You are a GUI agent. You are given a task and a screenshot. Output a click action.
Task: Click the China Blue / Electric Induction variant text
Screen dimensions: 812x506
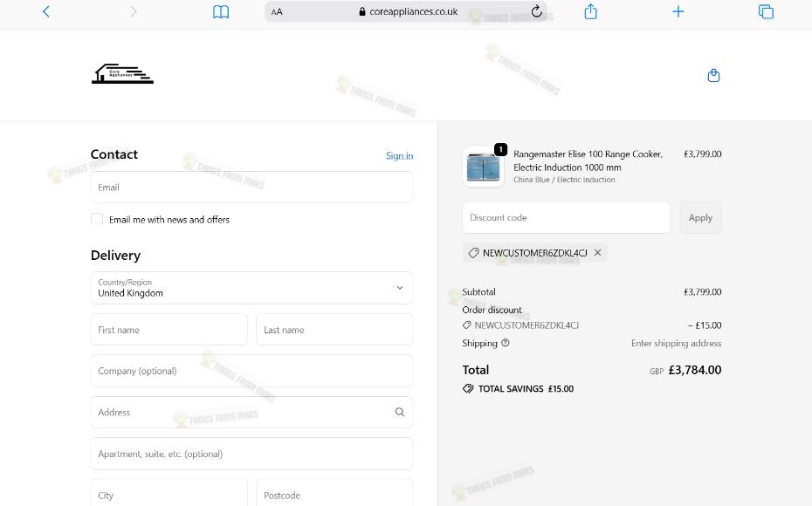click(564, 180)
